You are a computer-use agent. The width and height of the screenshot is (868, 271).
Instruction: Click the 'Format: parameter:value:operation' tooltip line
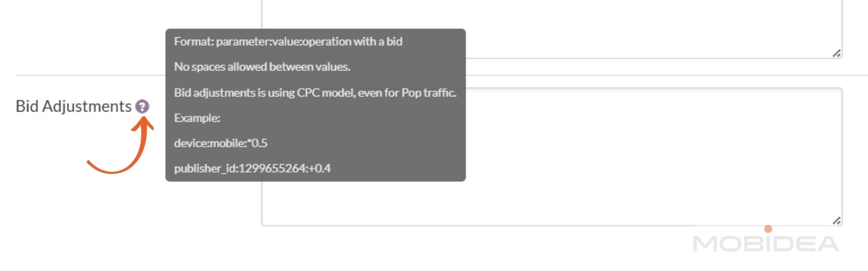(x=288, y=42)
